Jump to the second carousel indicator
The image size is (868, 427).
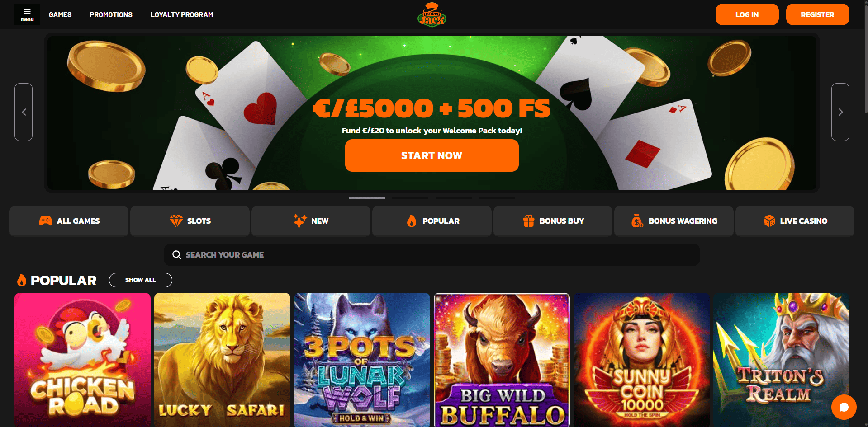click(x=410, y=197)
